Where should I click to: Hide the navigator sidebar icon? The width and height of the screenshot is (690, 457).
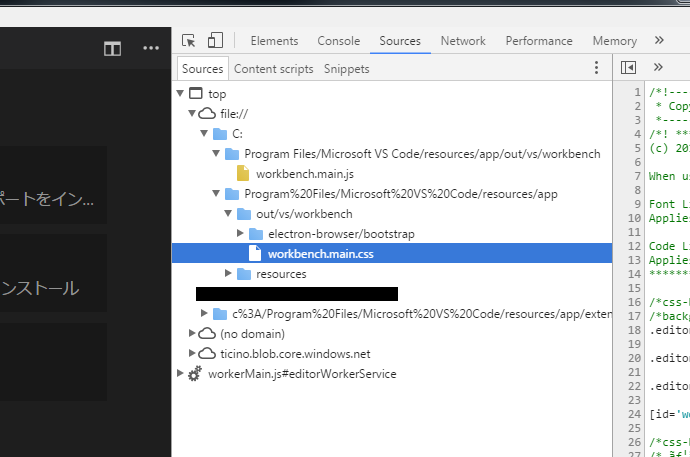(x=628, y=68)
